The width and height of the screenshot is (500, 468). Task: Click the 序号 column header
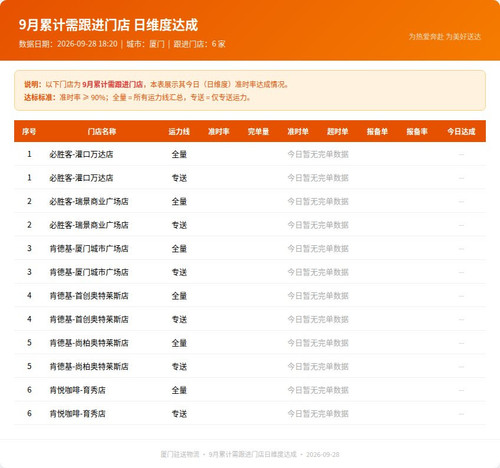[x=29, y=132]
